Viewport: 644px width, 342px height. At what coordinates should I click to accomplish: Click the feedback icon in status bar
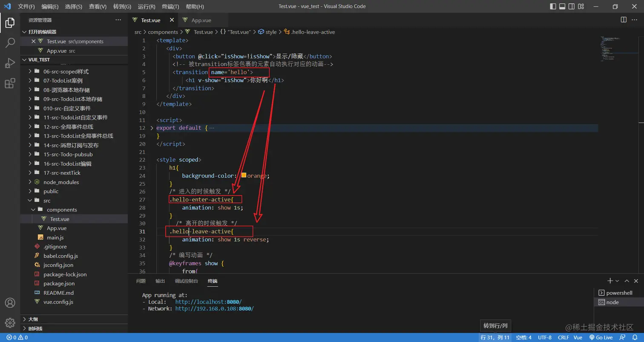(623, 337)
